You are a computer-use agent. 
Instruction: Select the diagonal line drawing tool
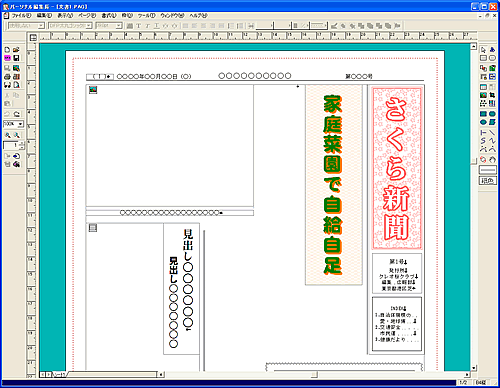(x=492, y=133)
